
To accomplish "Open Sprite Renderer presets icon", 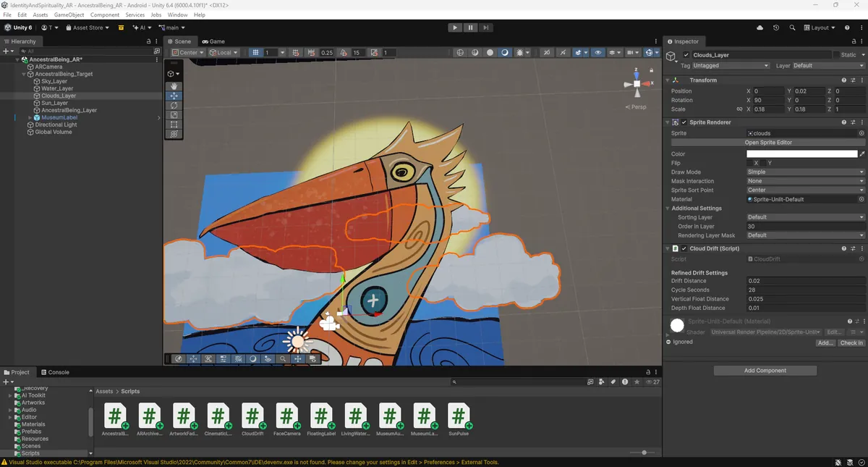I will 853,122.
